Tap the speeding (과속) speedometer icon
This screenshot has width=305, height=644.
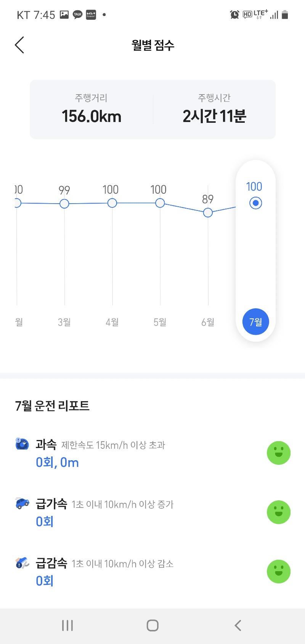click(x=22, y=444)
